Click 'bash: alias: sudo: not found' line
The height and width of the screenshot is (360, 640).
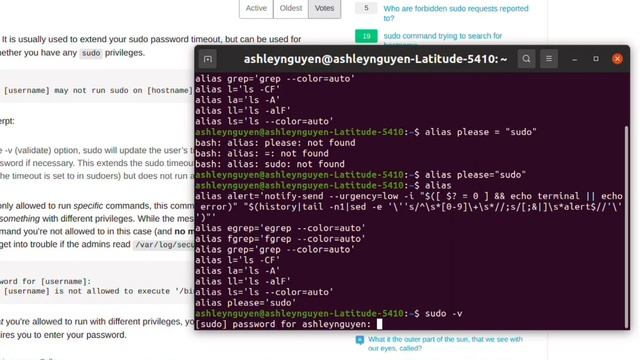270,164
